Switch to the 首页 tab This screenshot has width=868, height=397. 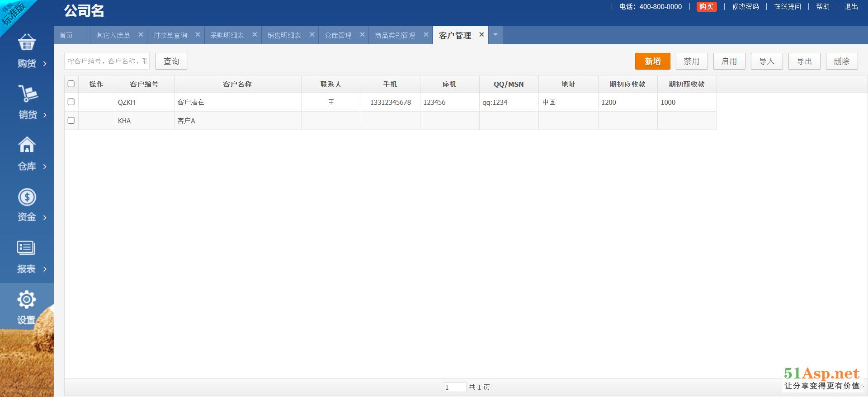(x=66, y=35)
